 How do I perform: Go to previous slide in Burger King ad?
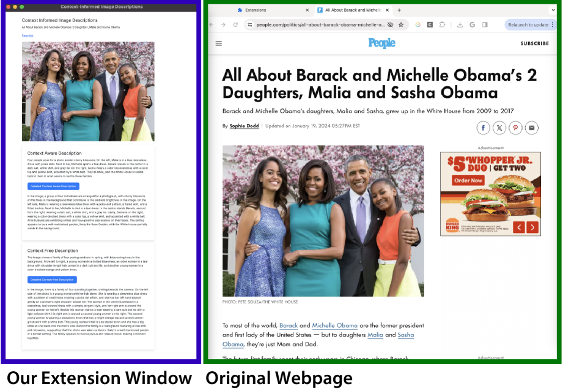point(519,227)
